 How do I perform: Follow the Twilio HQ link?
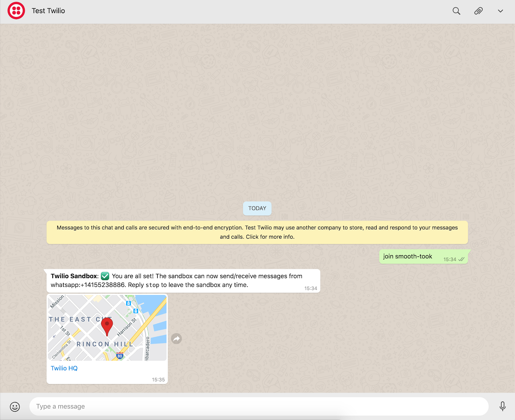pyautogui.click(x=64, y=368)
